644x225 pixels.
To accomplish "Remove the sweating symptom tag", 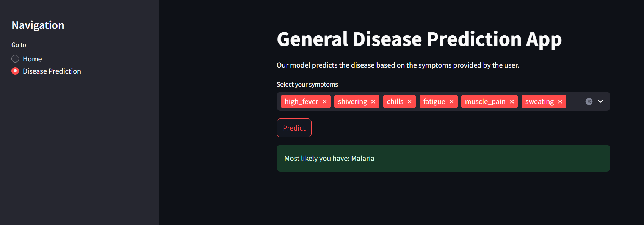I will [x=560, y=101].
